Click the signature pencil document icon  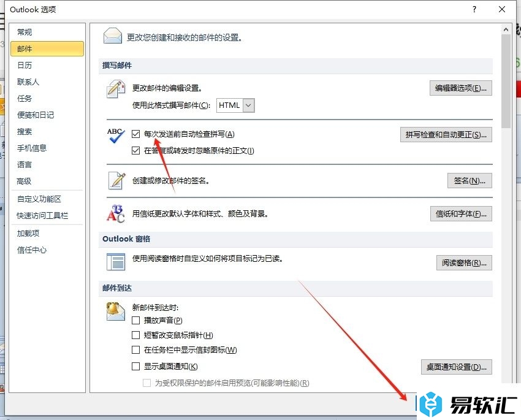(x=116, y=181)
